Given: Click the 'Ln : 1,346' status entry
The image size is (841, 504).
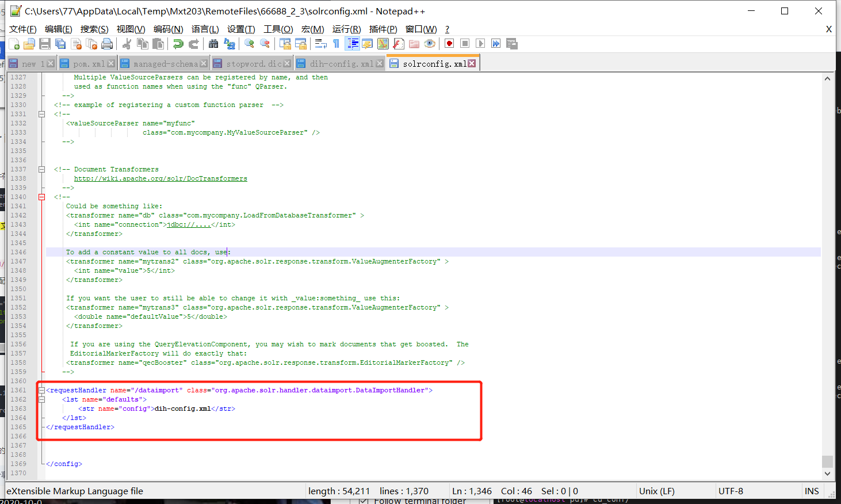Looking at the screenshot, I should 472,491.
